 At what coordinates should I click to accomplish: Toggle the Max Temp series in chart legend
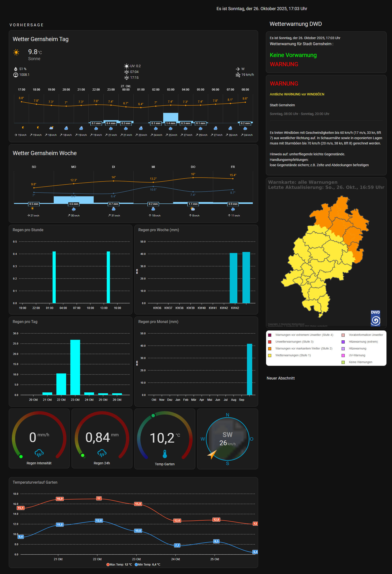tap(119, 564)
